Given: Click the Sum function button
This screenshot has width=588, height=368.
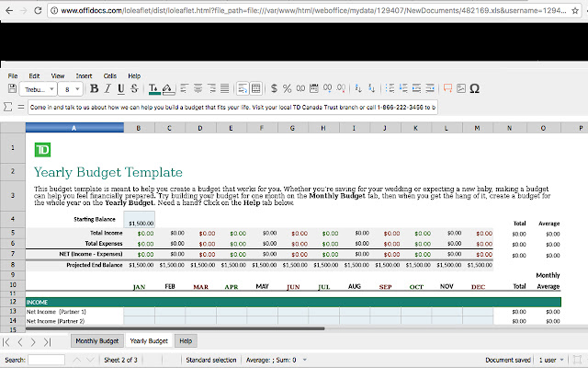Looking at the screenshot, I should coord(8,108).
